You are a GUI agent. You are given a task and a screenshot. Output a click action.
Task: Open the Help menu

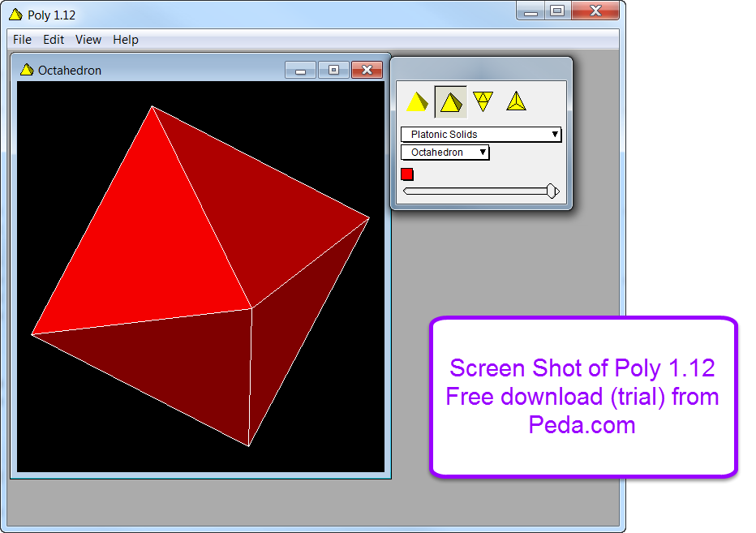126,40
